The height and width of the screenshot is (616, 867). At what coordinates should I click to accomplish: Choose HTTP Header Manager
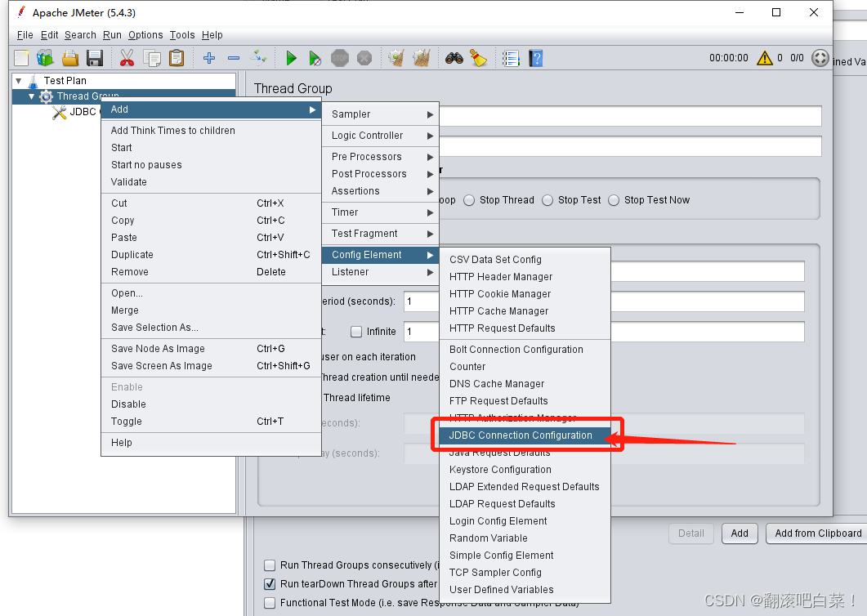(x=525, y=276)
